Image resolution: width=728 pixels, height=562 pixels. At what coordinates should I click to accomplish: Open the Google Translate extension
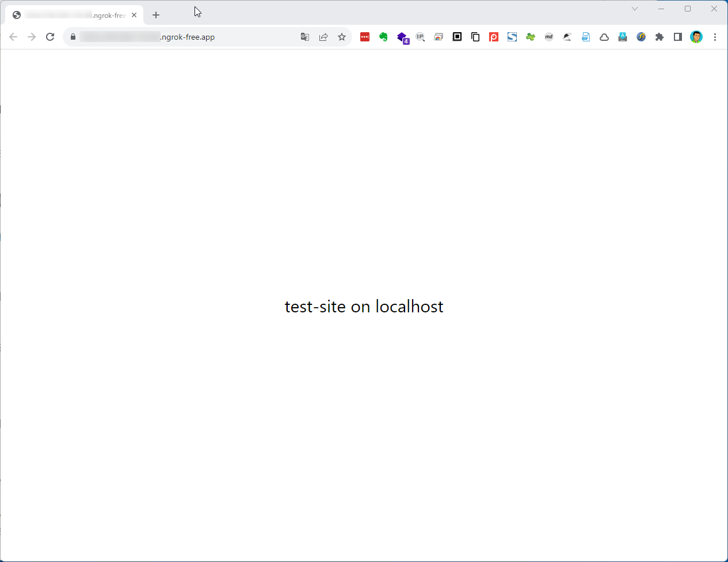304,37
